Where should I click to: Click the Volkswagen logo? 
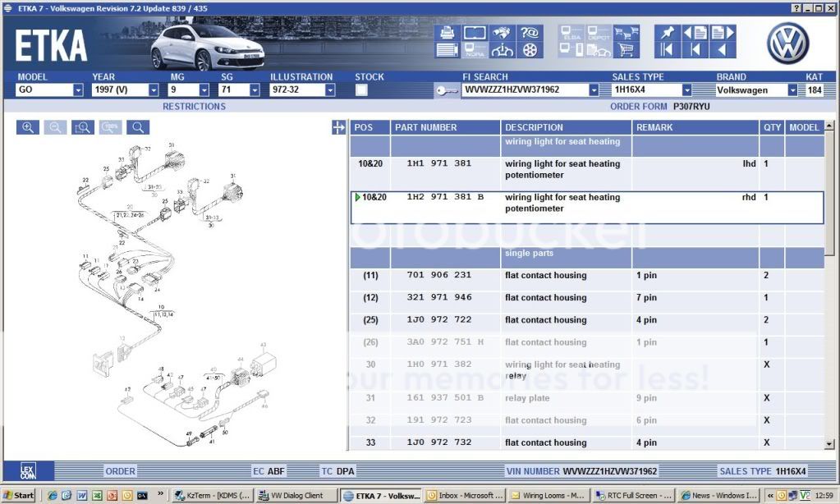(787, 44)
